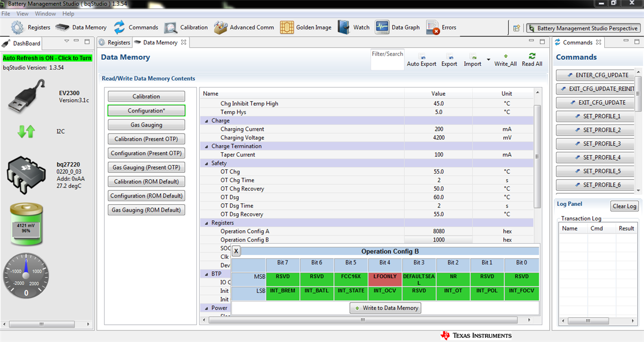Close the Commands panel tab
Viewport: 644px width, 342px height.
coord(598,42)
